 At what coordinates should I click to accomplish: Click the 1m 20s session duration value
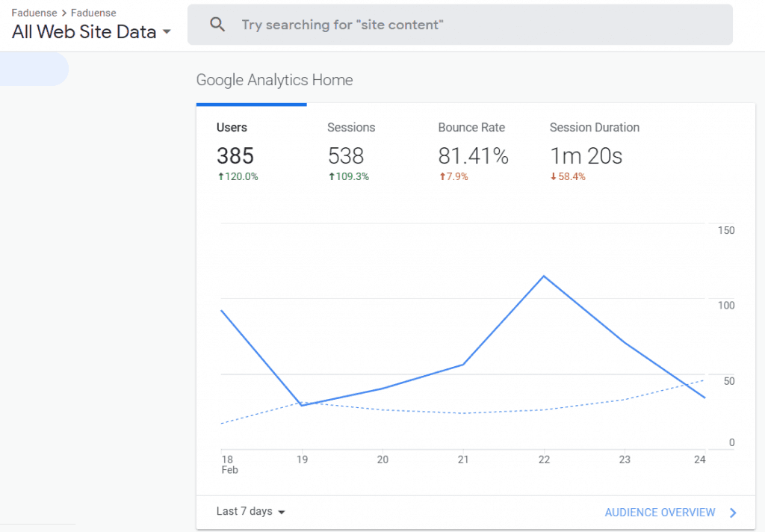tap(586, 156)
